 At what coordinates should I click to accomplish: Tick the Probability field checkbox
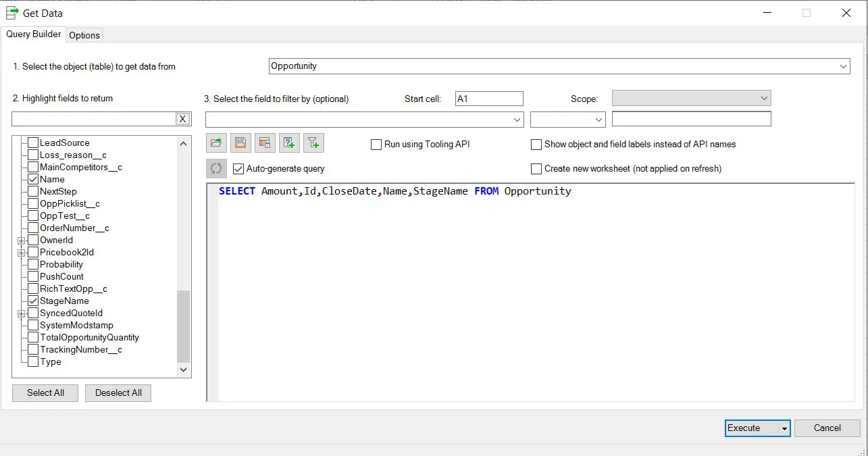(x=32, y=265)
